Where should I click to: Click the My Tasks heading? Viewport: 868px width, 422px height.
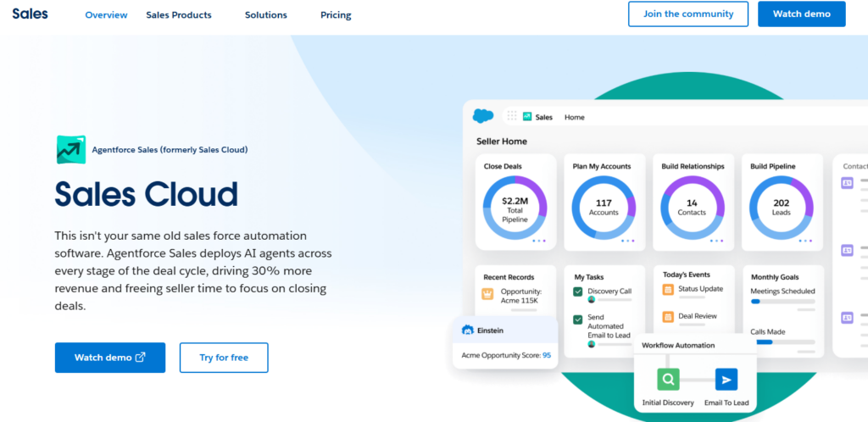pos(589,277)
